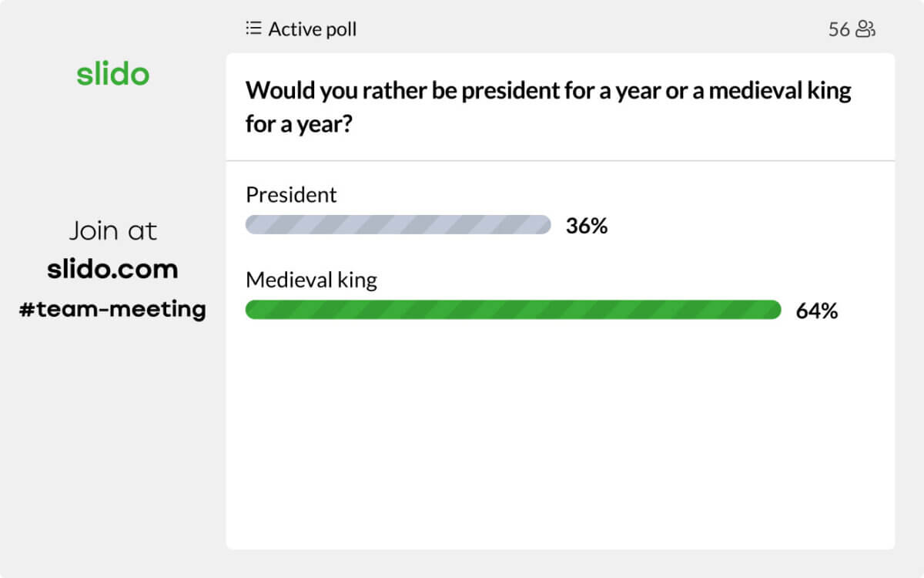
Task: Click the 64% result value
Action: click(x=816, y=311)
